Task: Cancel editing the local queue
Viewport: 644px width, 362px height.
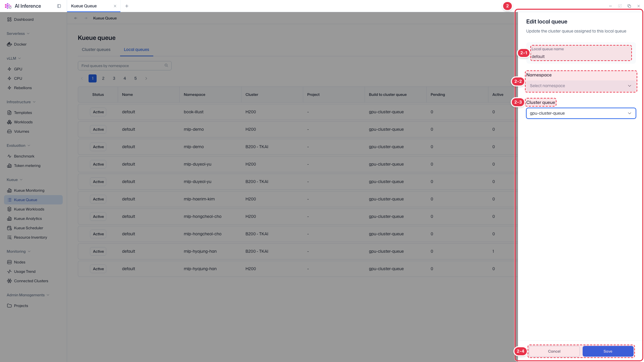Action: pyautogui.click(x=554, y=351)
